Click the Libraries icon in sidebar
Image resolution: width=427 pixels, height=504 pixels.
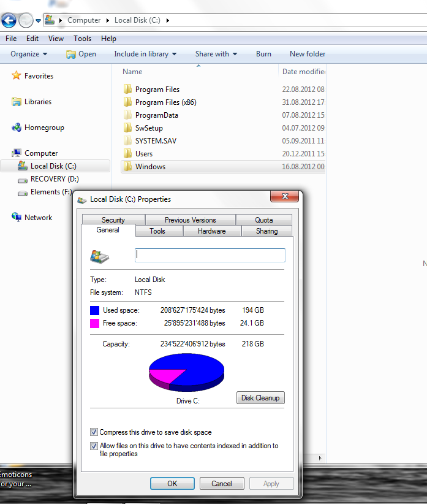(x=17, y=102)
